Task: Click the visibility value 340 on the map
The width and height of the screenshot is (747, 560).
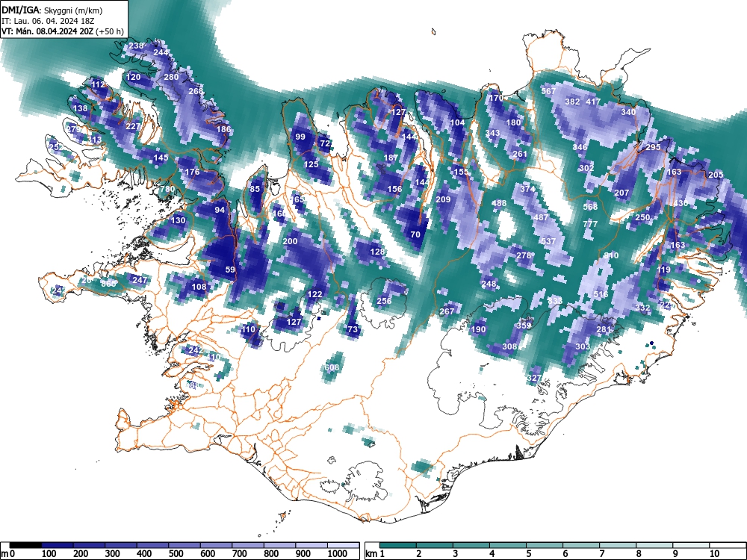Action: point(628,112)
